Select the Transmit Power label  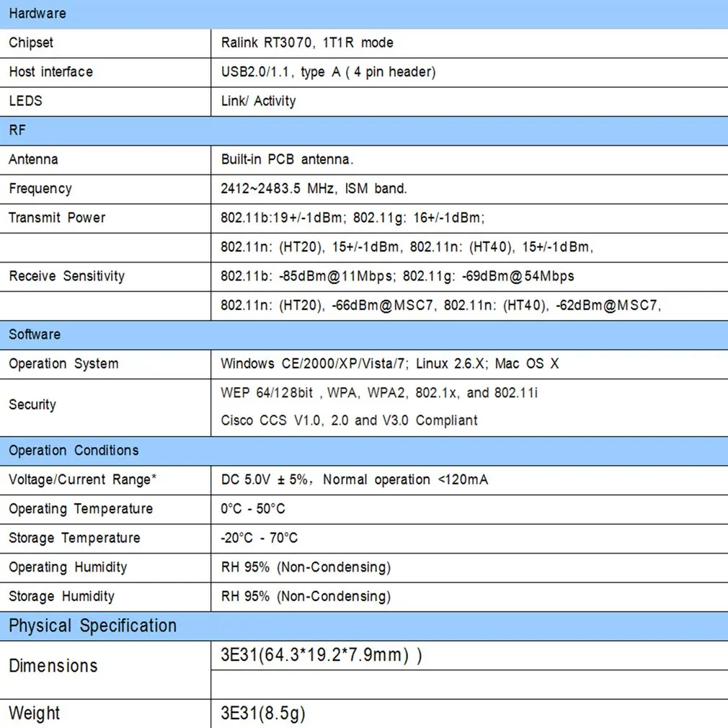57,218
